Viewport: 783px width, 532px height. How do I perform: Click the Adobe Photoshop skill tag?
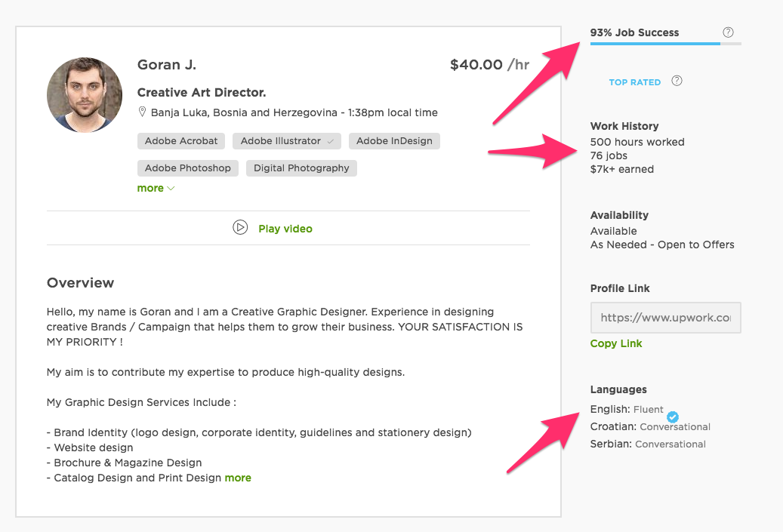pos(188,168)
